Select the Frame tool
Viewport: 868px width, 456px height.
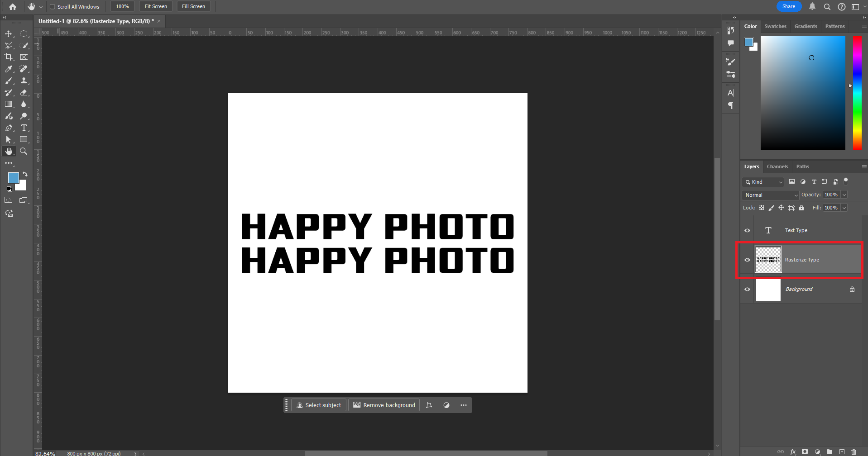tap(24, 57)
